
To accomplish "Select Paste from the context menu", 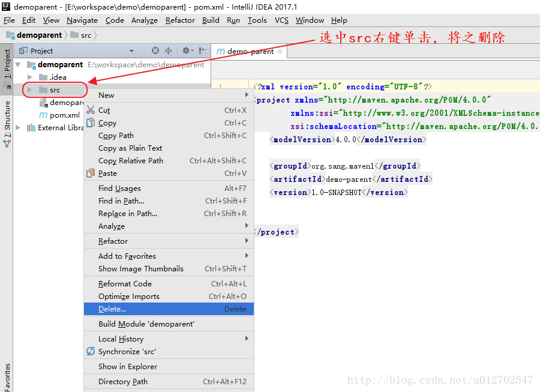I will click(107, 173).
